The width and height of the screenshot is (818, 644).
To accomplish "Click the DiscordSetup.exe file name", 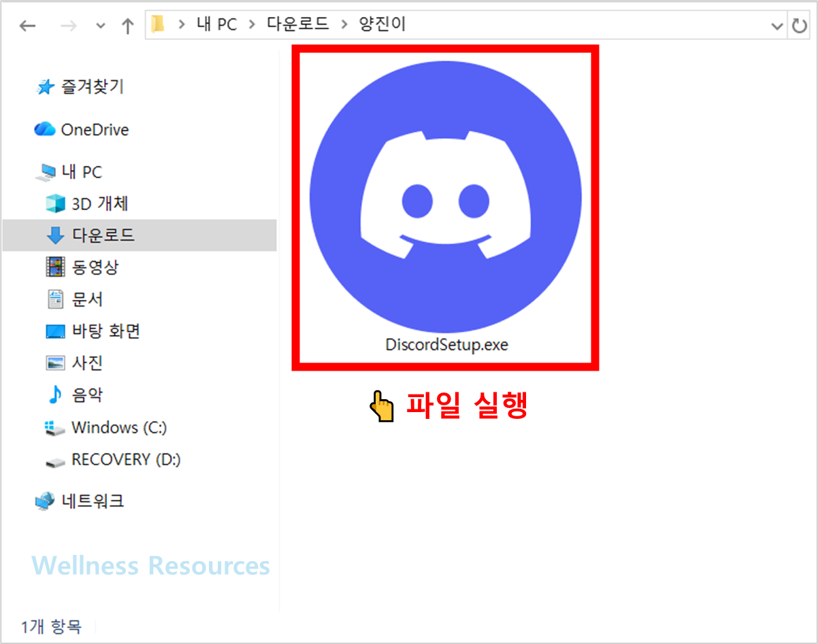I will (446, 345).
